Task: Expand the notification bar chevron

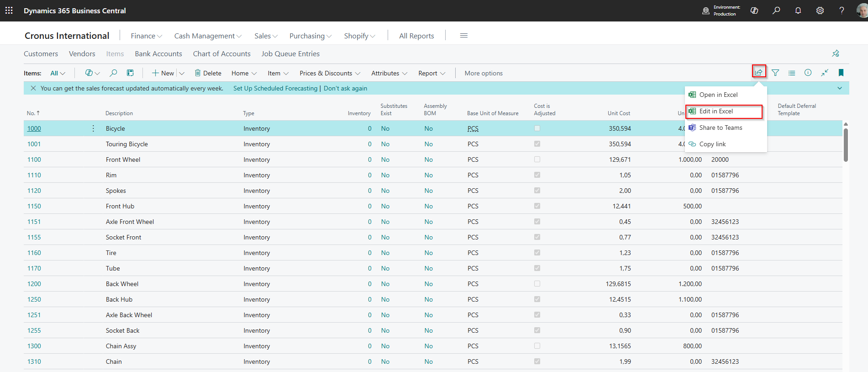Action: click(x=840, y=88)
